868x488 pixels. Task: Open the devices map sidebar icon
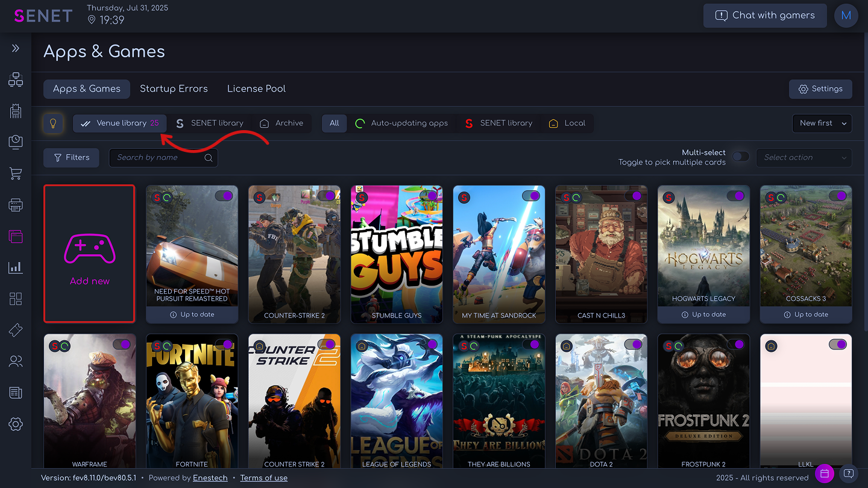pyautogui.click(x=15, y=80)
